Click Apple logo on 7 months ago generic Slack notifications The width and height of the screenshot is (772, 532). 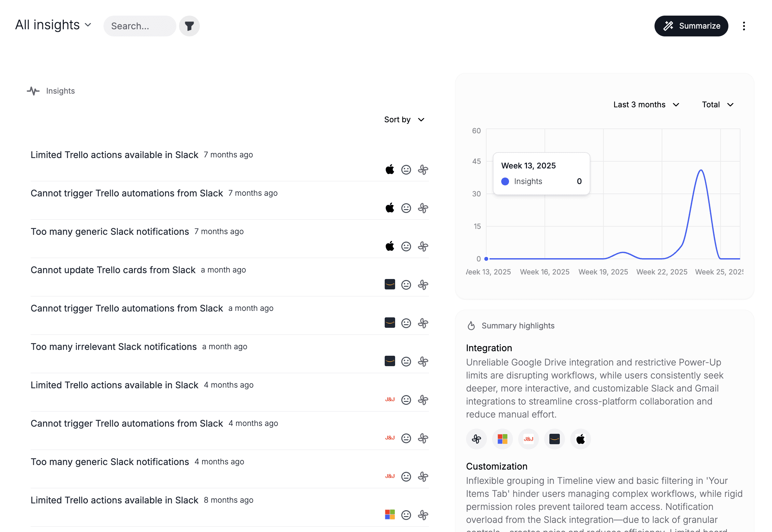(390, 246)
